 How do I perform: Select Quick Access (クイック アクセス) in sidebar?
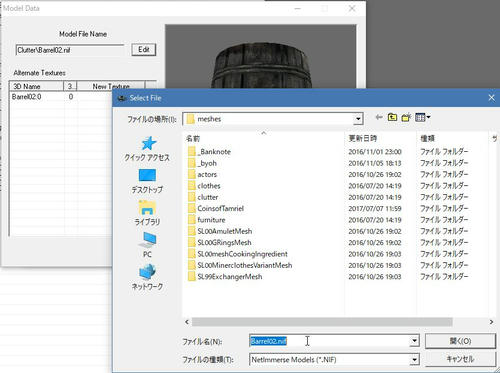pos(147,149)
